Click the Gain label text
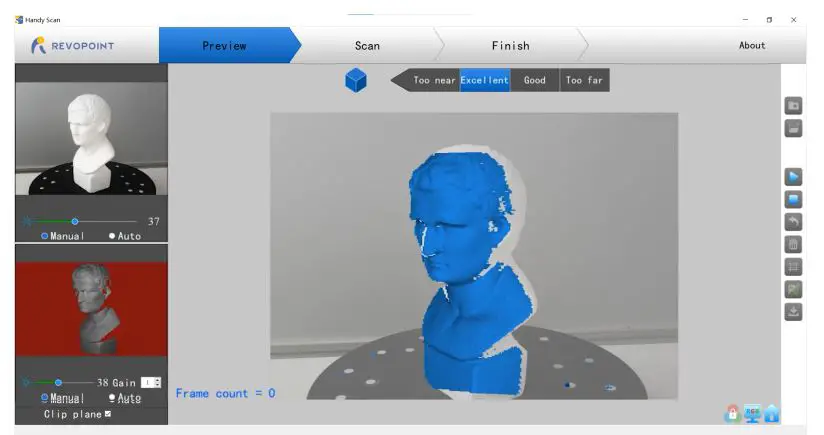This screenshot has width=824, height=435. 124,383
